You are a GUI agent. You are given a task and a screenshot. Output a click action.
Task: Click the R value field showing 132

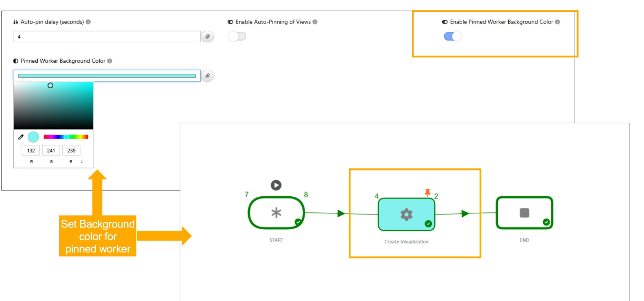[31, 151]
